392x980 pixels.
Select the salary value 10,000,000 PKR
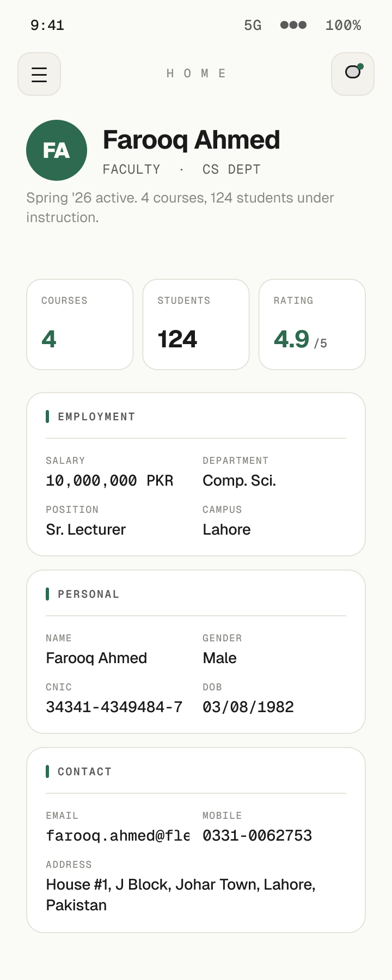(x=109, y=481)
